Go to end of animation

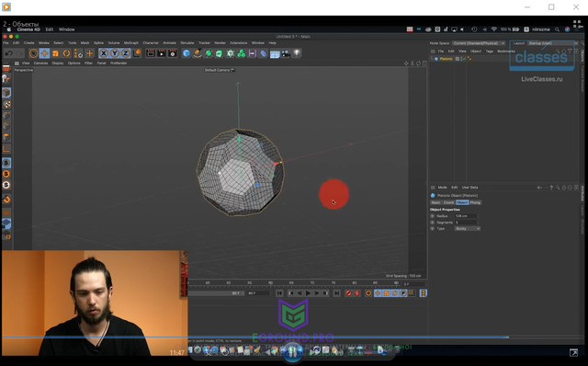pyautogui.click(x=337, y=292)
